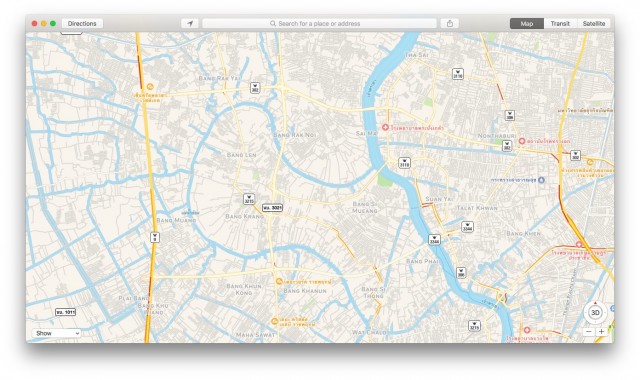Focus the search for a place field
Image resolution: width=640 pixels, height=380 pixels.
pyautogui.click(x=320, y=24)
